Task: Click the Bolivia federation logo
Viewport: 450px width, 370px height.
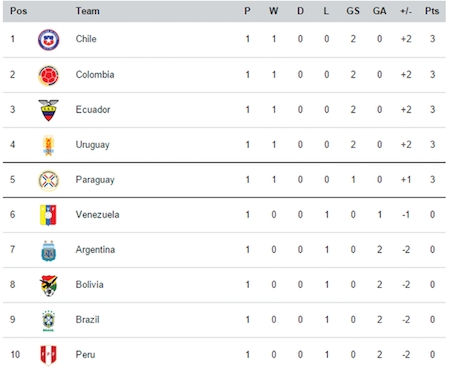Action: [49, 286]
